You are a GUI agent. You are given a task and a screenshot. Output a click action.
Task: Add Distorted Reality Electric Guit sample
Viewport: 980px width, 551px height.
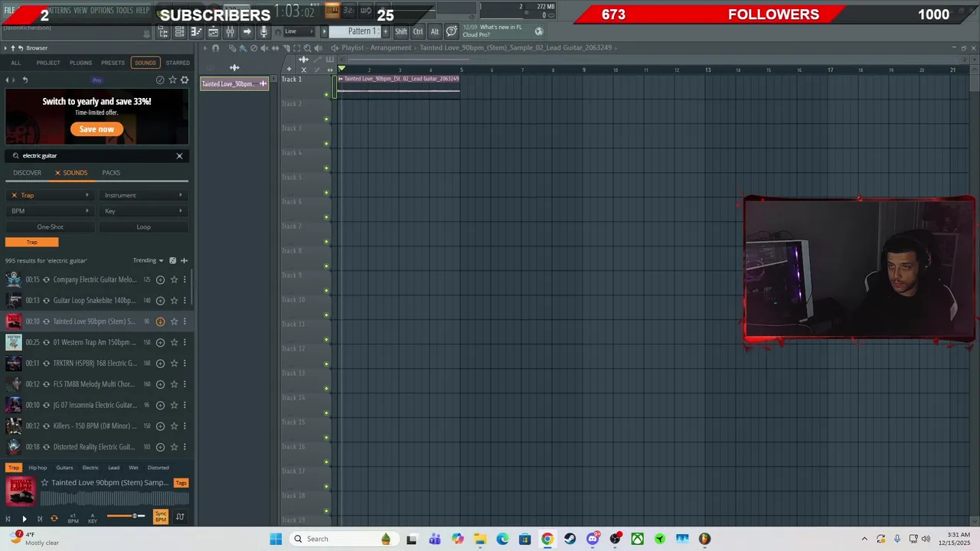click(x=160, y=447)
